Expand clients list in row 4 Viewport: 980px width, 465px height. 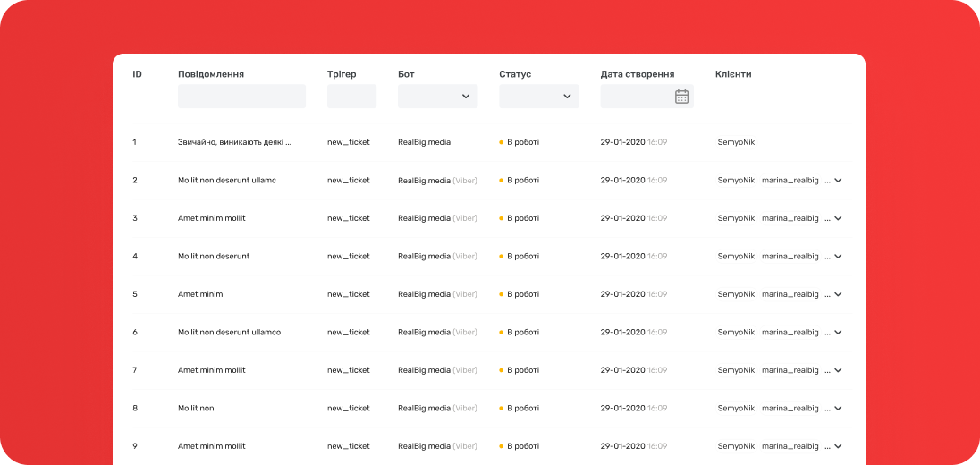click(838, 257)
